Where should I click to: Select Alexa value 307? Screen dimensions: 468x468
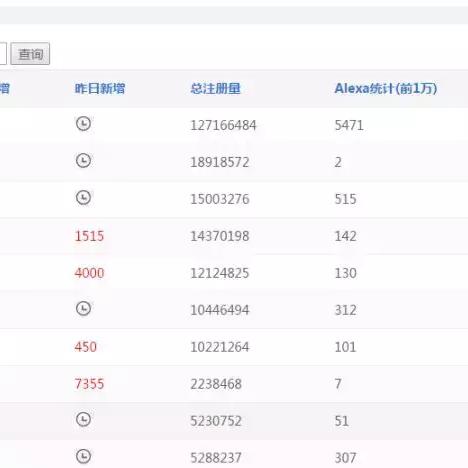[x=345, y=458]
